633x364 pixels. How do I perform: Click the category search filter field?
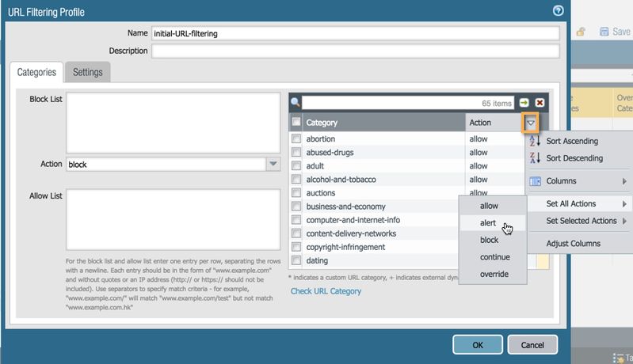click(408, 103)
